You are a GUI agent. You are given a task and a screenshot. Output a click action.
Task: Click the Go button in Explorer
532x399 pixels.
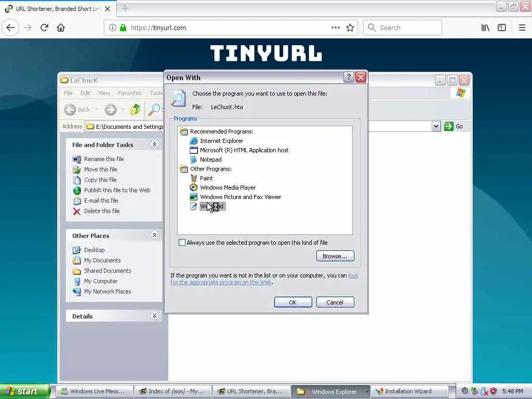[x=454, y=126]
